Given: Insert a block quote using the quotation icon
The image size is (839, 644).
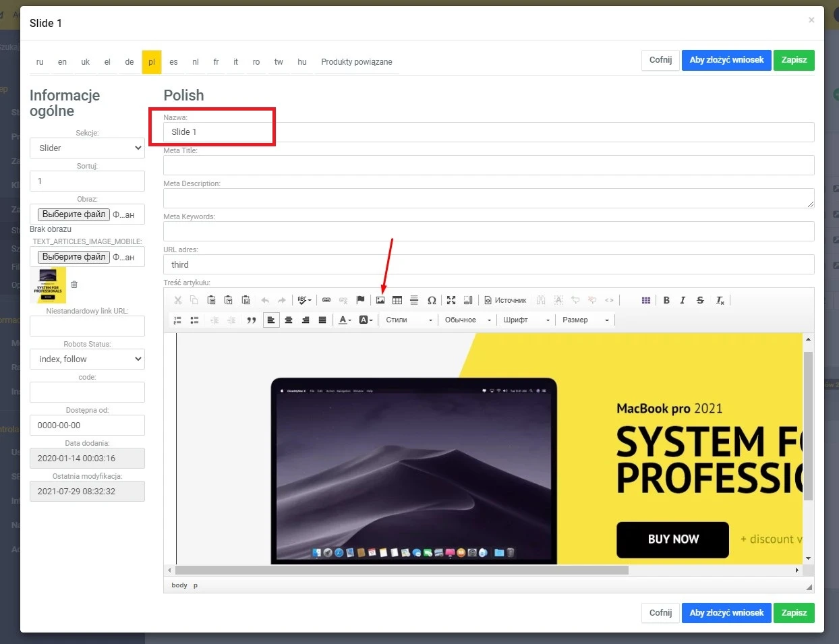Looking at the screenshot, I should pyautogui.click(x=252, y=320).
